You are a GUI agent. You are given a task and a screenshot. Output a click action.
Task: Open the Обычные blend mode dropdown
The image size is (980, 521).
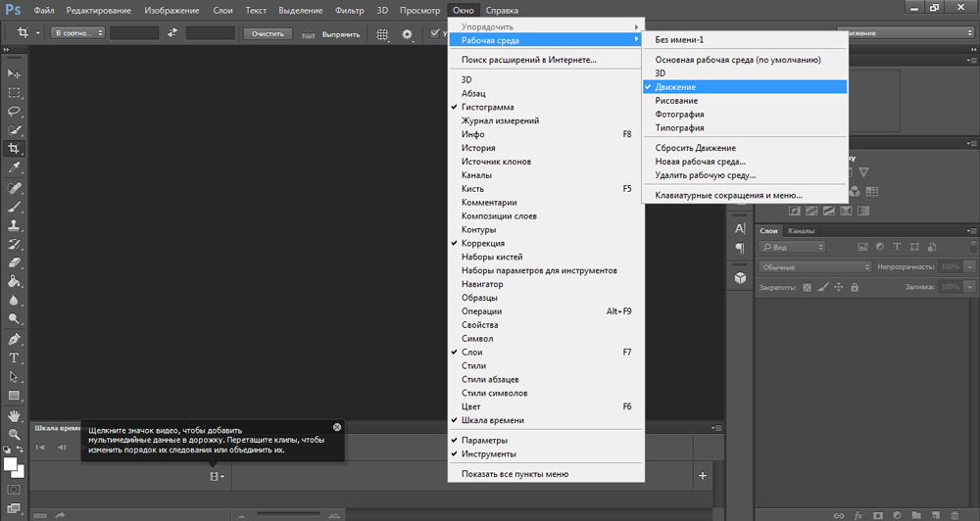(814, 266)
